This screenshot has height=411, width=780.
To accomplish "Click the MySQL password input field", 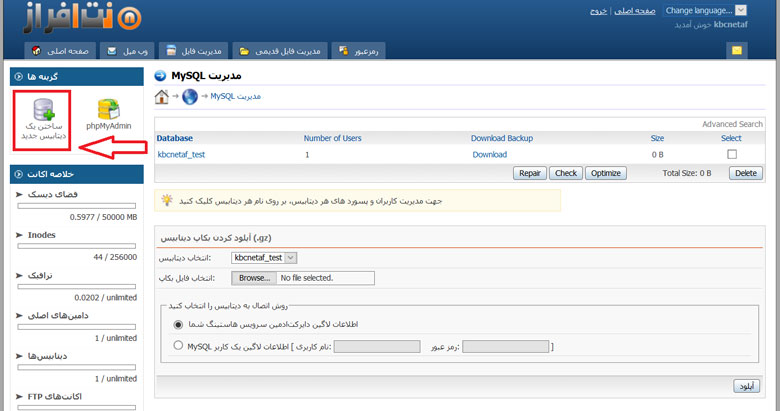I will point(505,346).
